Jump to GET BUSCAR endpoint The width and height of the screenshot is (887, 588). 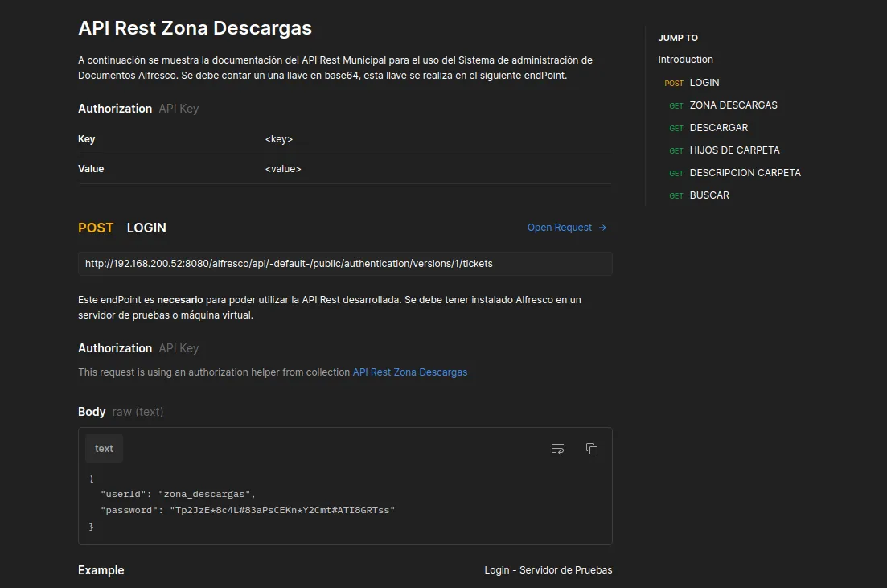(699, 195)
